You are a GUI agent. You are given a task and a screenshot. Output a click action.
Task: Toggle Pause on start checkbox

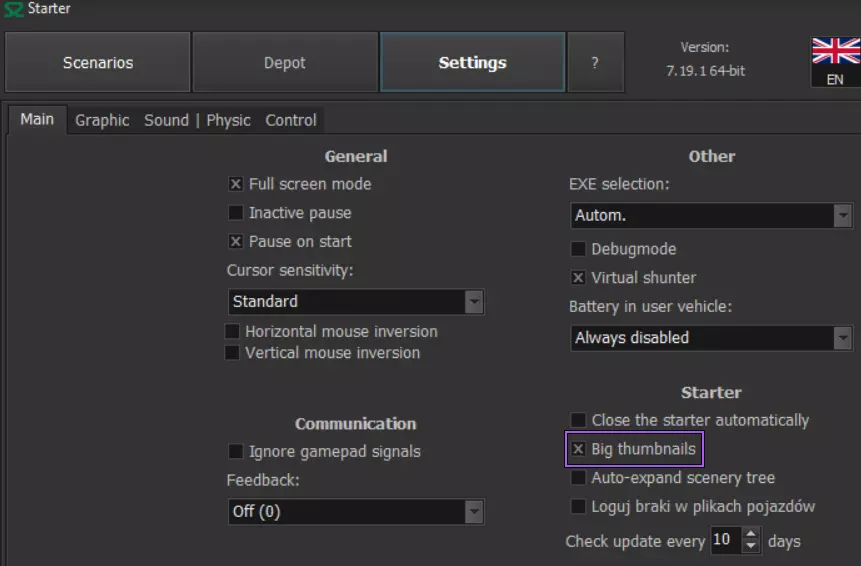(x=236, y=241)
